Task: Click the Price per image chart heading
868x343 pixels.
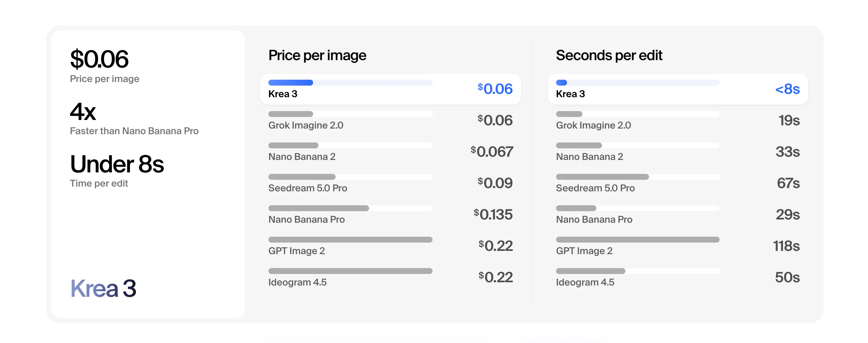Action: (317, 55)
